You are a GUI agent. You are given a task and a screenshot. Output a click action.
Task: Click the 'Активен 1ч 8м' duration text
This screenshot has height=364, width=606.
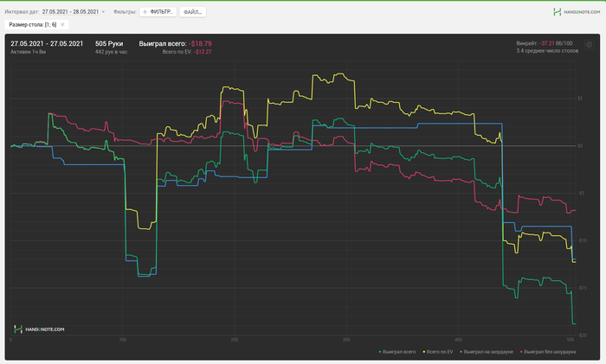[29, 52]
